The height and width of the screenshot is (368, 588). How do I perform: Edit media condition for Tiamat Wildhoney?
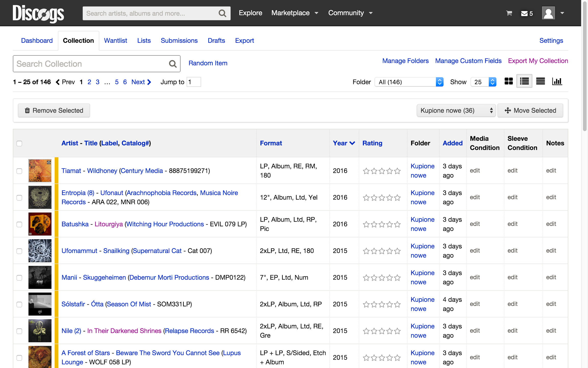point(475,170)
